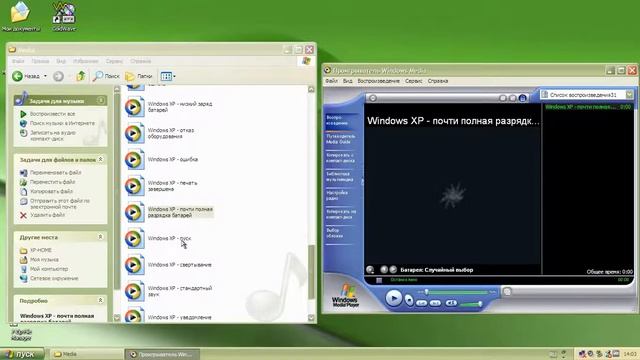
Task: Open the Копировать на компакт-диск tab
Action: 341,214
